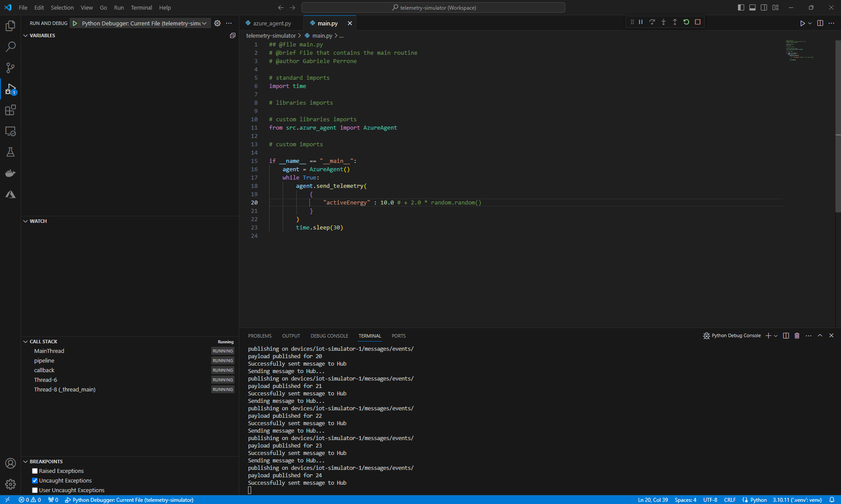Split the terminal panel
This screenshot has width=841, height=504.
(x=786, y=336)
